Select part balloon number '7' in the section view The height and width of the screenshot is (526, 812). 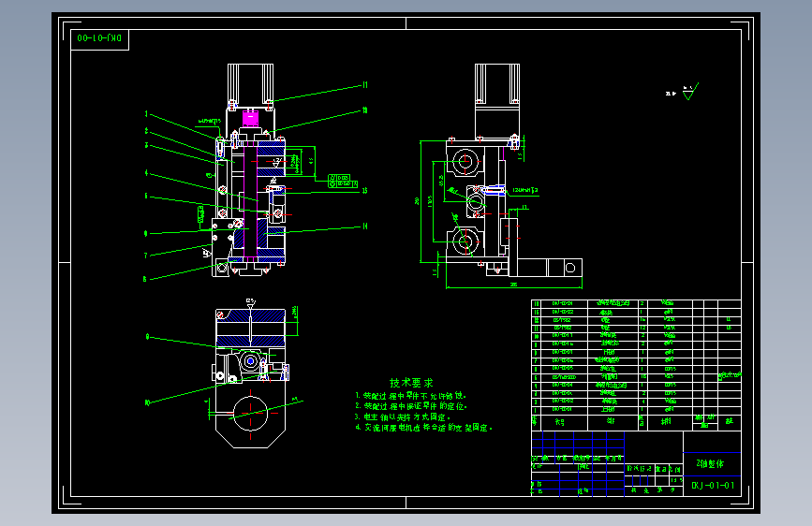145,256
